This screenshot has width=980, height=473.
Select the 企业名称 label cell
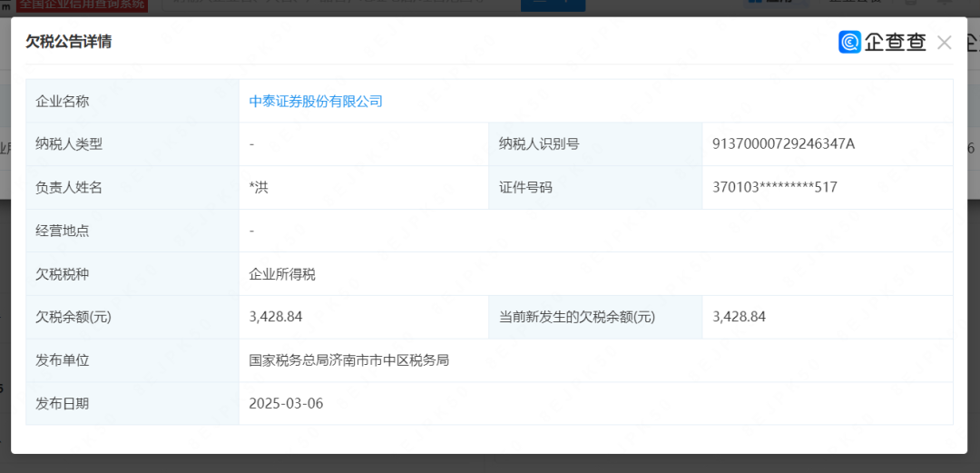[132, 102]
